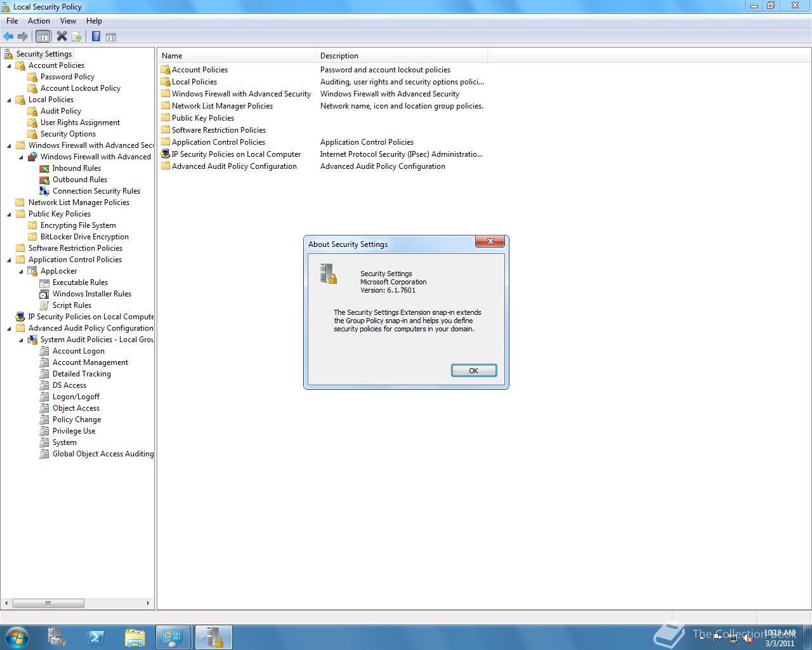Open Windows Explorer from the taskbar

click(x=134, y=637)
